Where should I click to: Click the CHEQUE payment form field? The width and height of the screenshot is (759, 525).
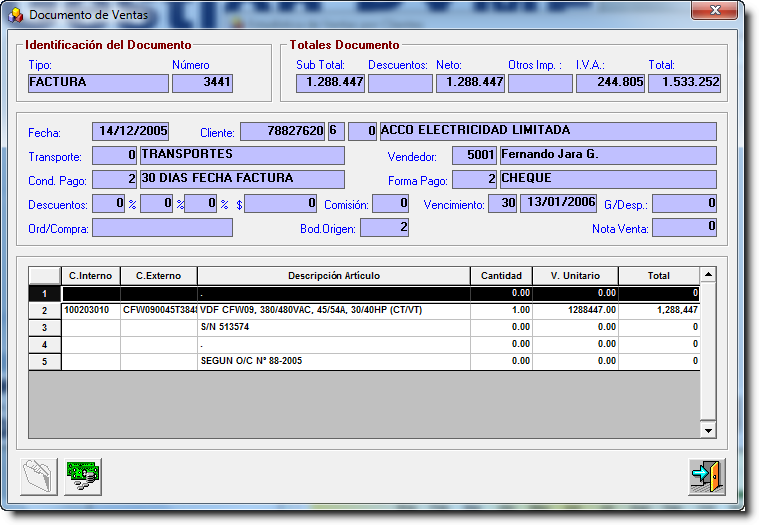608,180
